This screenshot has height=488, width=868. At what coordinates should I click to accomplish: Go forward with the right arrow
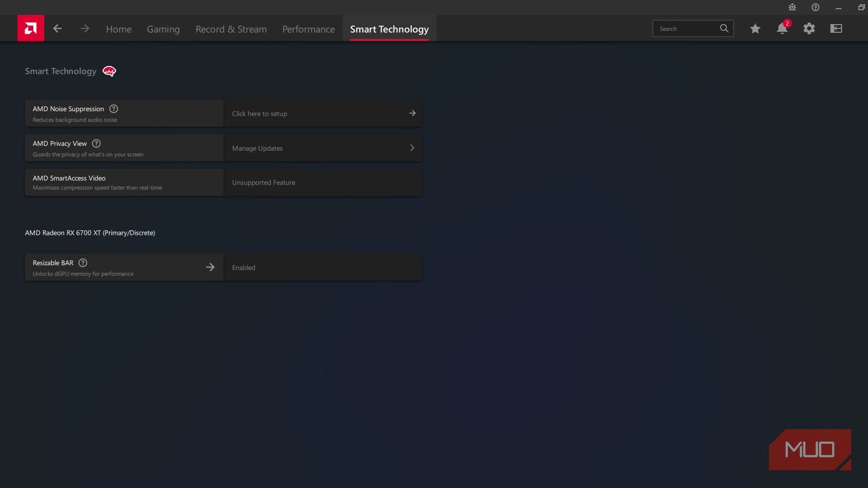[x=85, y=28]
